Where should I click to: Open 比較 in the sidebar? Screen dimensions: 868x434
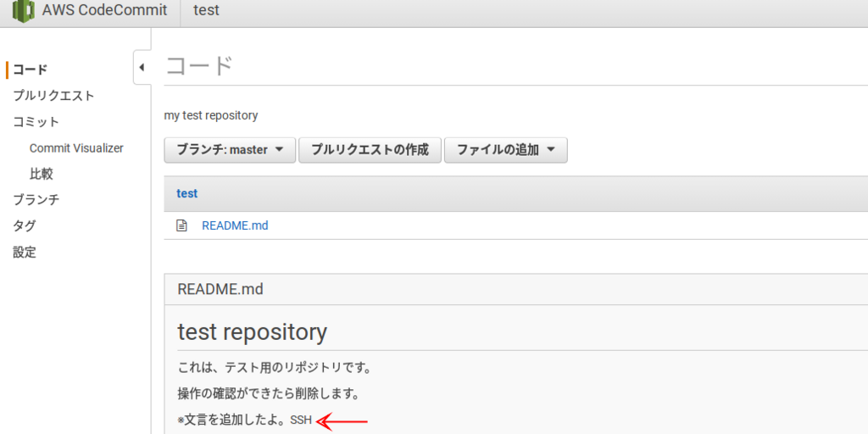[41, 175]
